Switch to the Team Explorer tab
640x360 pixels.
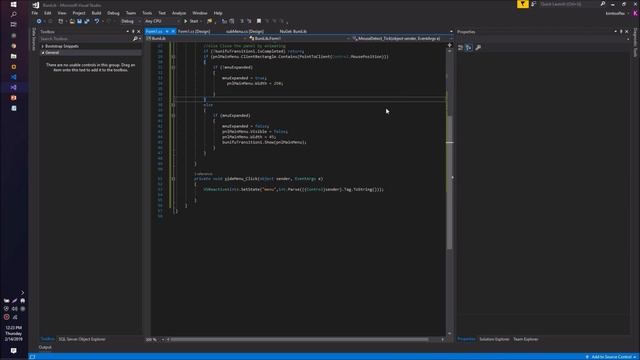click(525, 339)
